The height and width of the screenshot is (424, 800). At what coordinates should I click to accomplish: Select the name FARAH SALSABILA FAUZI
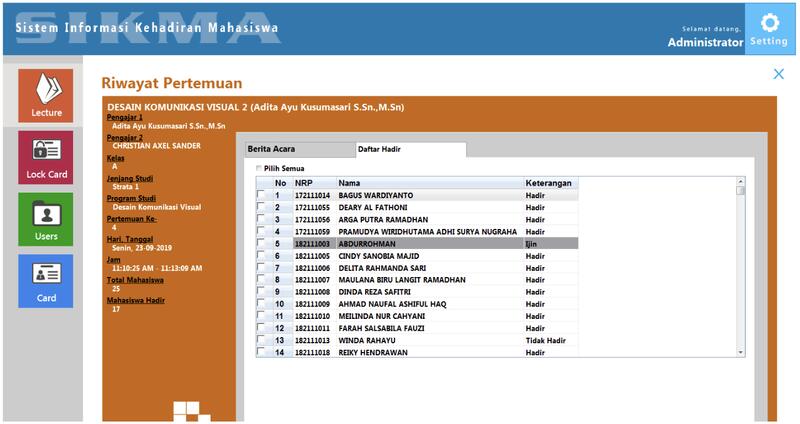pyautogui.click(x=381, y=328)
